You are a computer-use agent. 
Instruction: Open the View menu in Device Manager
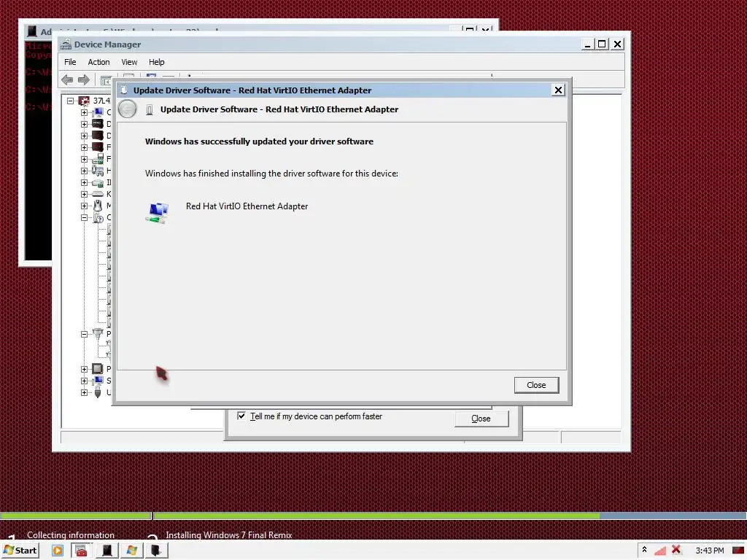129,62
